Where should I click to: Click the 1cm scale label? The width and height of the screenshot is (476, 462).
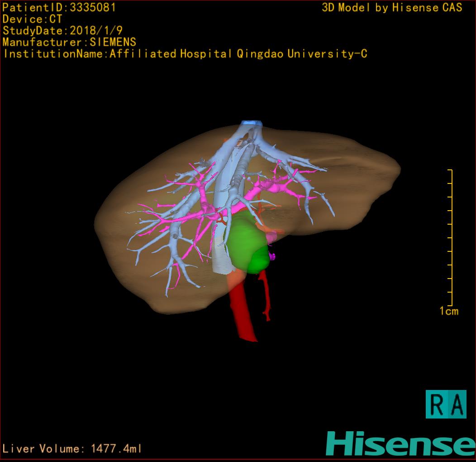(x=448, y=311)
